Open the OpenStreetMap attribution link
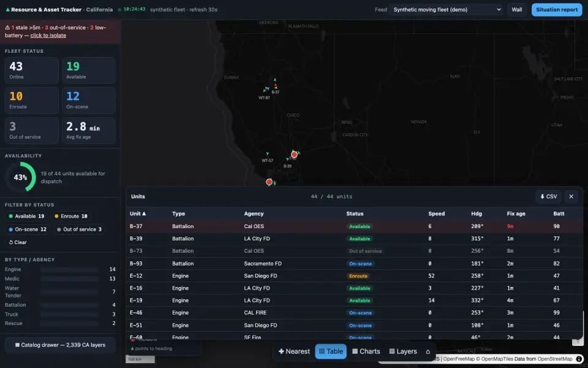 point(555,359)
